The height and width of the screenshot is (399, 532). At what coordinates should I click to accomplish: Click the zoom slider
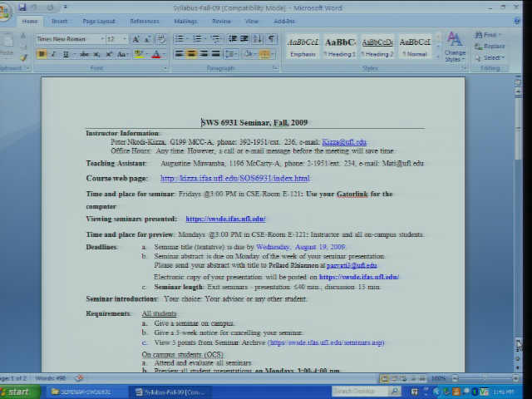pos(485,378)
